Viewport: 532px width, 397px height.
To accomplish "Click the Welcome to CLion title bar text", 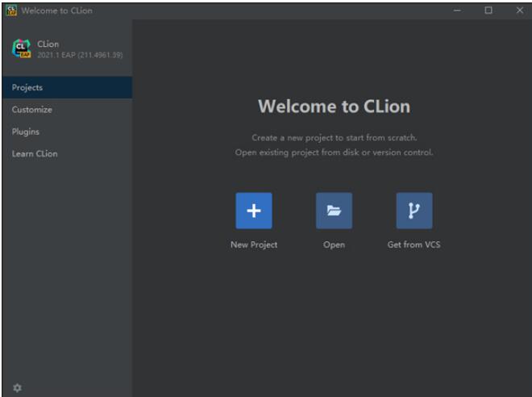I will tap(56, 10).
